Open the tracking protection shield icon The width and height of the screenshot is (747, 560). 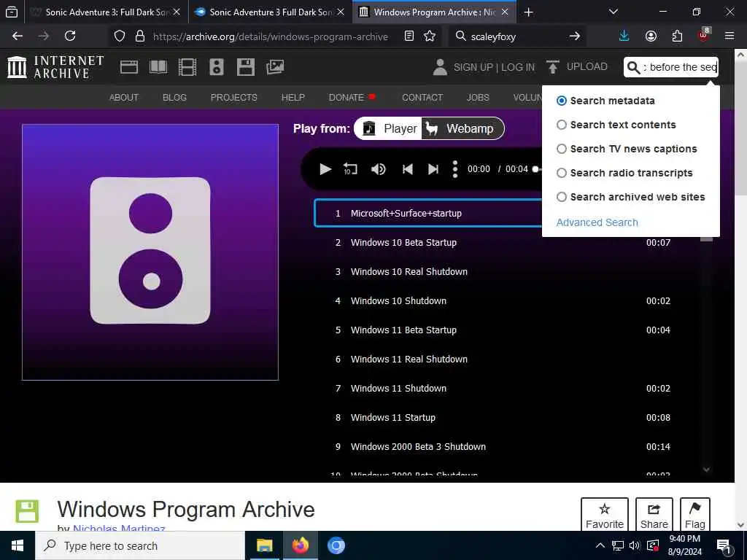[x=120, y=36]
